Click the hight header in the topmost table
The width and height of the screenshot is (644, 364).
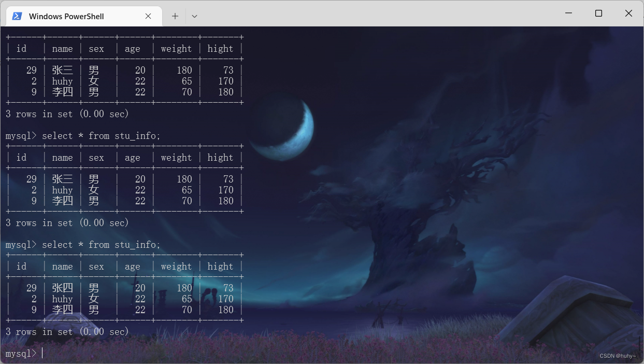tap(220, 49)
